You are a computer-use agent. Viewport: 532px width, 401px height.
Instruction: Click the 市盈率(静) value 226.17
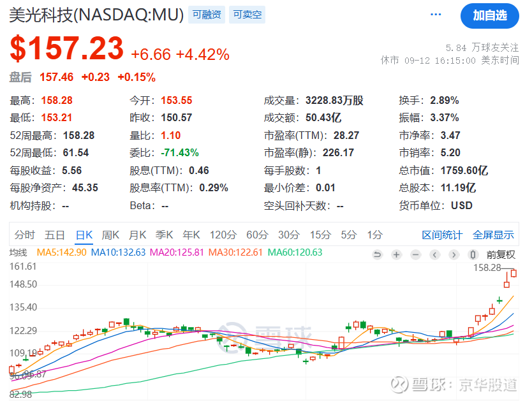click(338, 153)
